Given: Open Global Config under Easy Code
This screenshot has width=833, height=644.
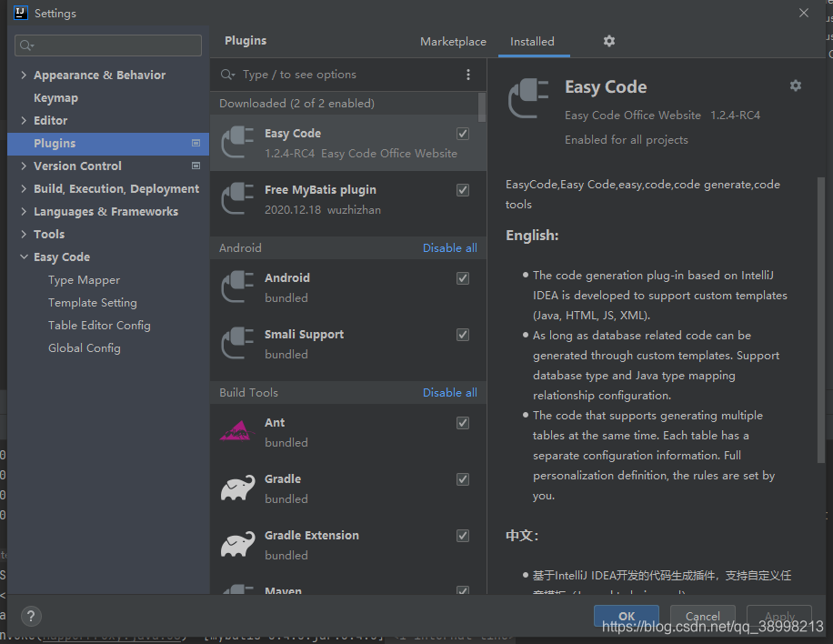Looking at the screenshot, I should point(85,348).
